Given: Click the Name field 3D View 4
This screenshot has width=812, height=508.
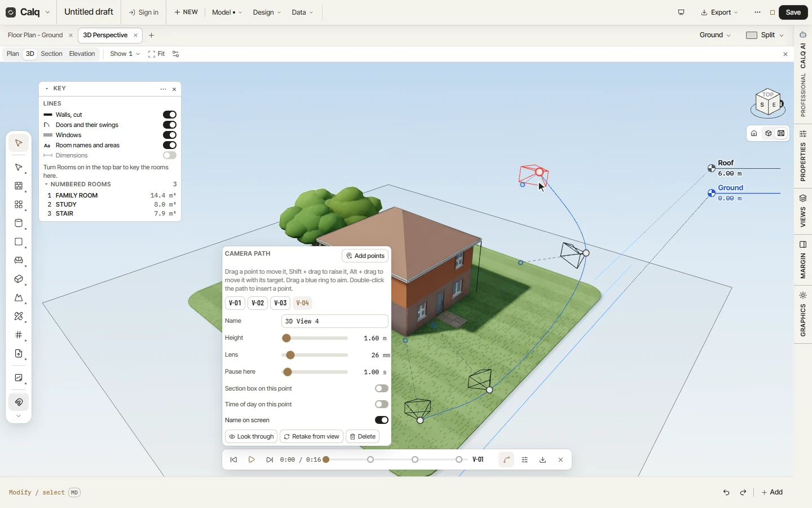Looking at the screenshot, I should tap(335, 322).
